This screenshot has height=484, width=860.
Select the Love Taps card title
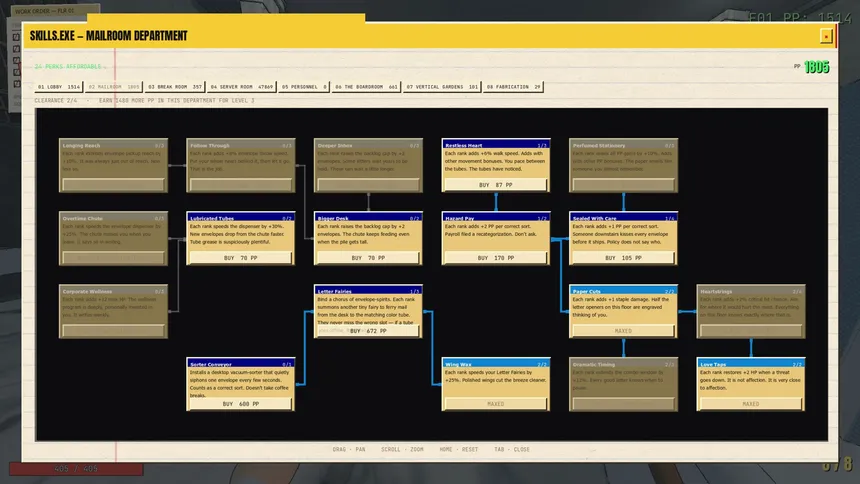point(713,364)
